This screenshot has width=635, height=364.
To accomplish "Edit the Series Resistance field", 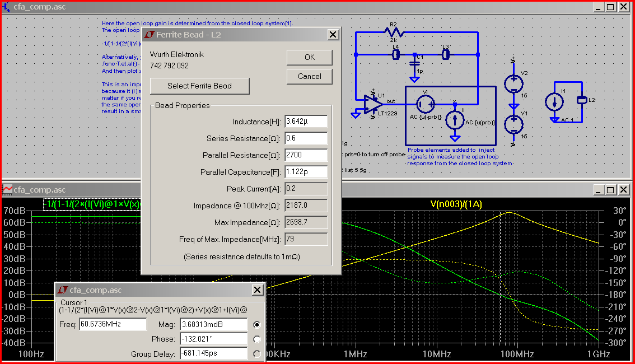I will click(x=306, y=138).
